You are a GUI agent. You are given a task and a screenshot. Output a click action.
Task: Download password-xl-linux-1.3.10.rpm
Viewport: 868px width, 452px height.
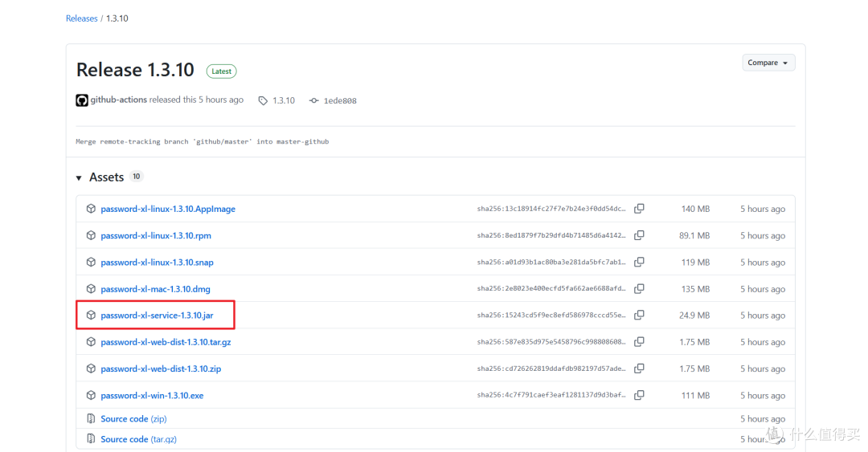pyautogui.click(x=156, y=235)
